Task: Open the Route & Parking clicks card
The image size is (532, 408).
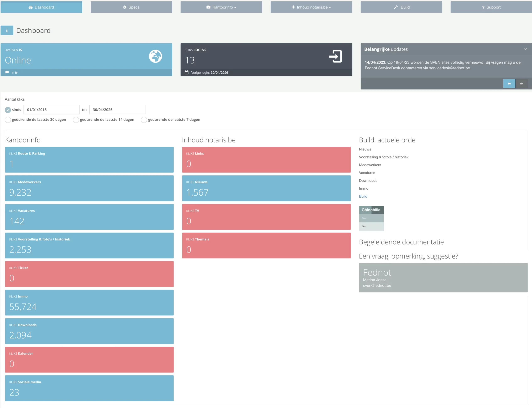Action: click(89, 159)
